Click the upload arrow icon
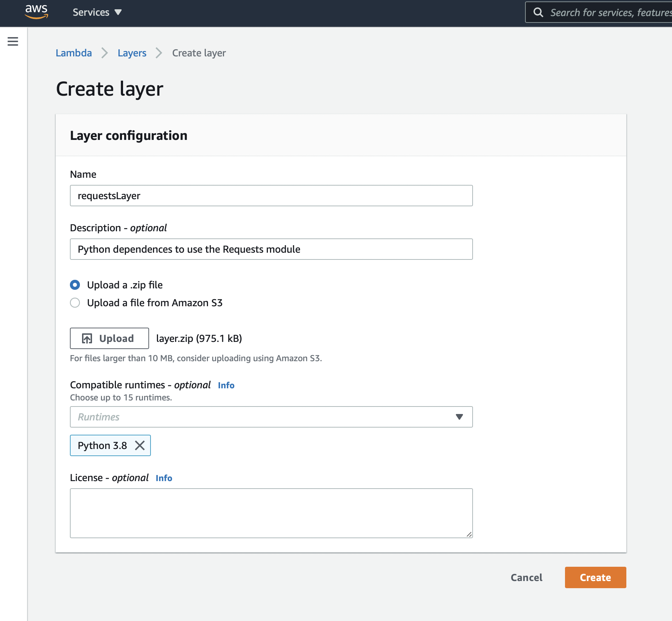Screen dimensions: 672x621 tap(87, 338)
